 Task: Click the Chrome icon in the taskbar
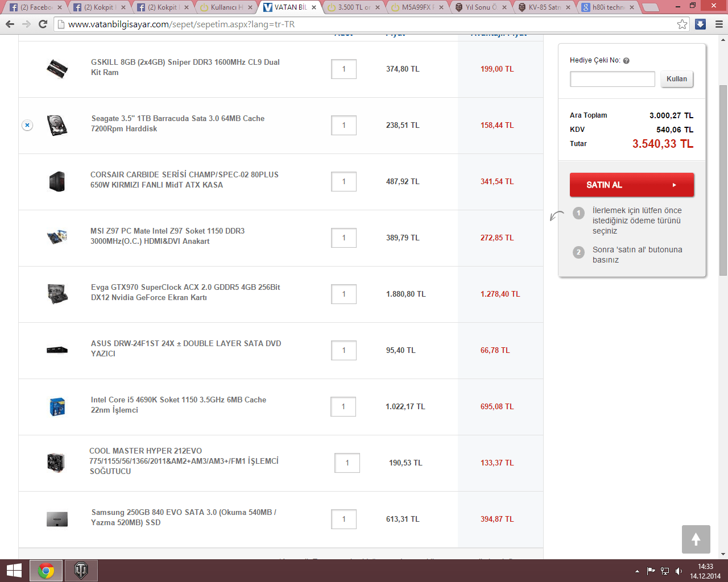coord(46,571)
